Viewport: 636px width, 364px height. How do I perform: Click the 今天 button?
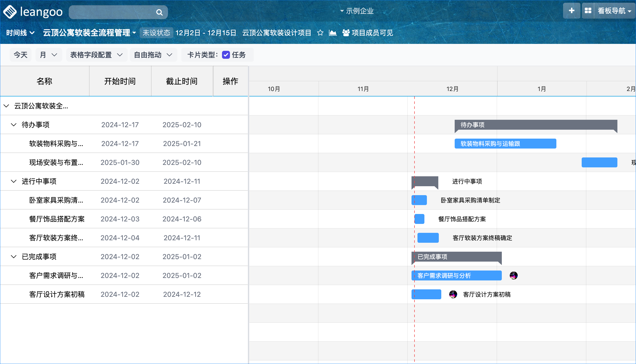coord(21,55)
